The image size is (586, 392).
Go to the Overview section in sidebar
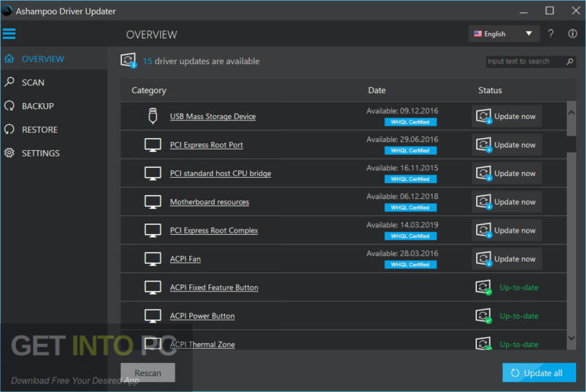coord(54,59)
